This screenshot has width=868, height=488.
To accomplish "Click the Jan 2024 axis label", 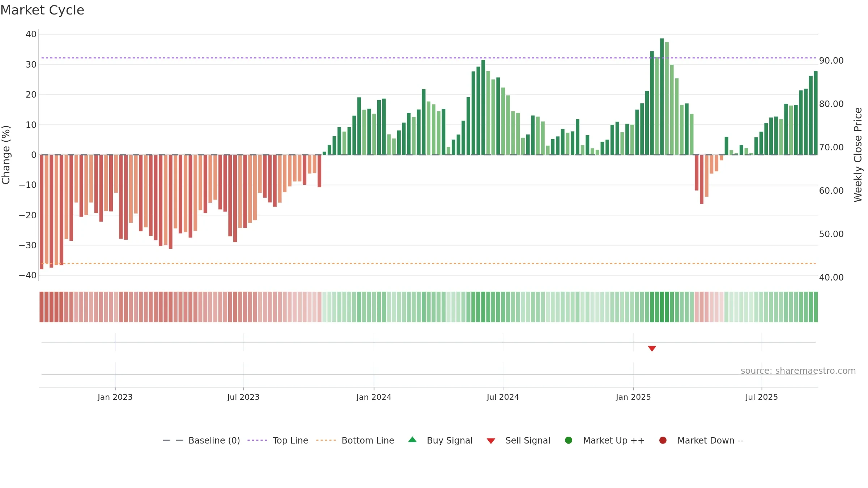I will pyautogui.click(x=374, y=397).
